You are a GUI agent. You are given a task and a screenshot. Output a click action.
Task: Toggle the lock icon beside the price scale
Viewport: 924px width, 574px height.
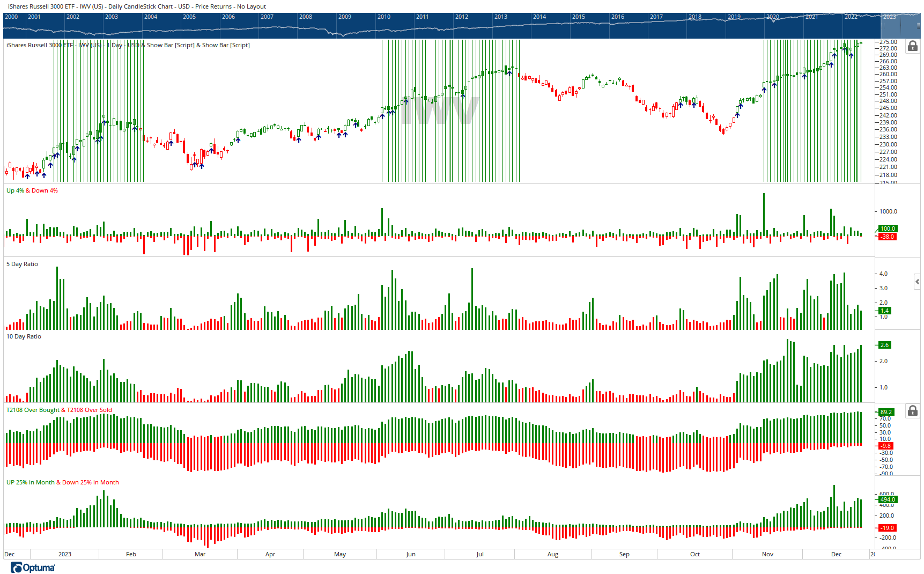[x=912, y=47]
